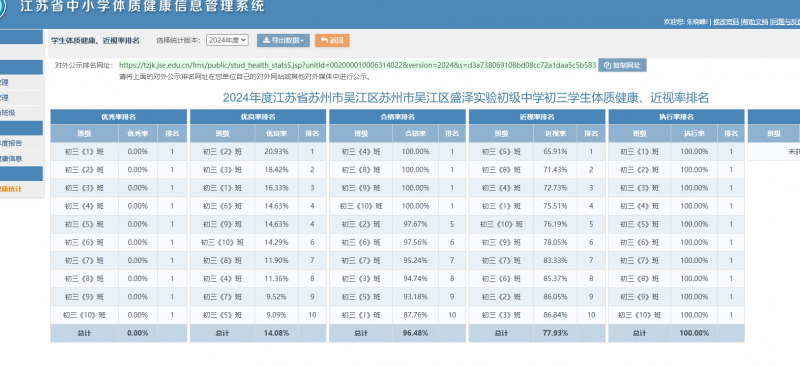Click the system logo in header
The width and height of the screenshot is (800, 366).
(2, 9)
